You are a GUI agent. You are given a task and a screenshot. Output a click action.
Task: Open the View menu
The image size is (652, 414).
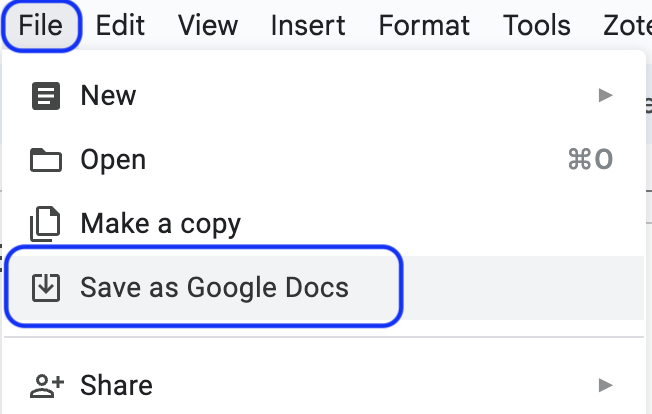[208, 25]
